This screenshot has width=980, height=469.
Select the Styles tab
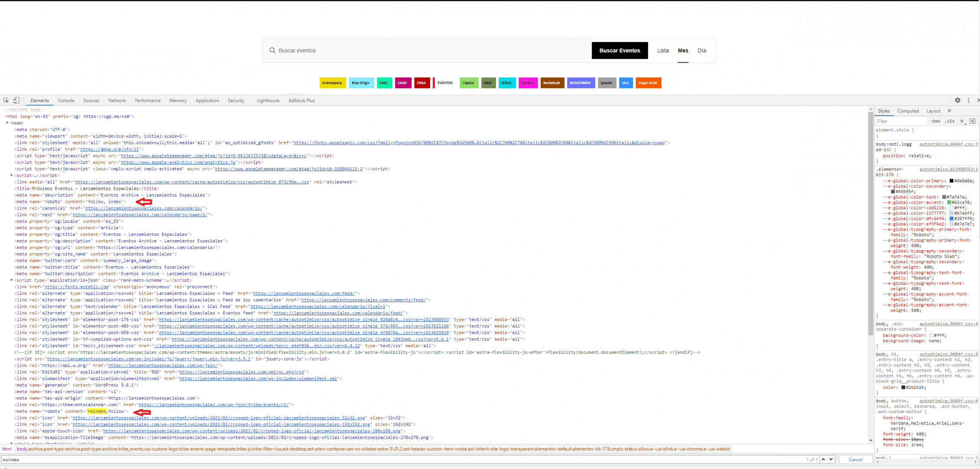(x=884, y=111)
